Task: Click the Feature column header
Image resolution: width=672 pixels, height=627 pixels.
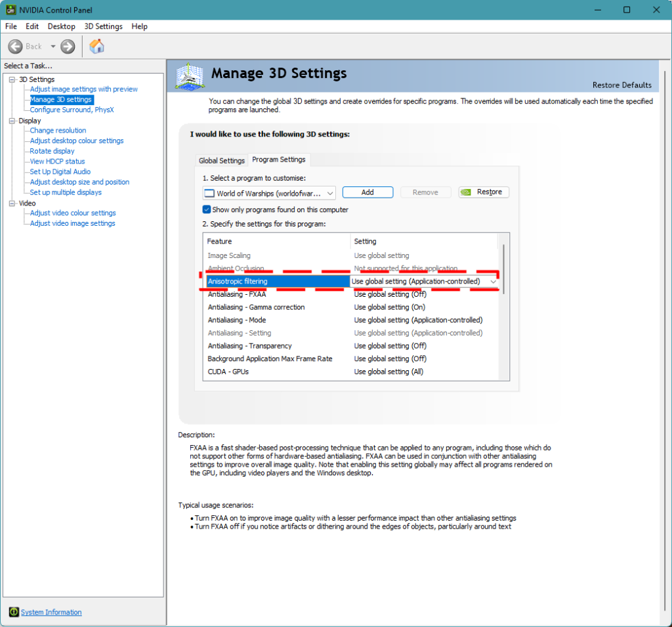Action: click(x=277, y=242)
